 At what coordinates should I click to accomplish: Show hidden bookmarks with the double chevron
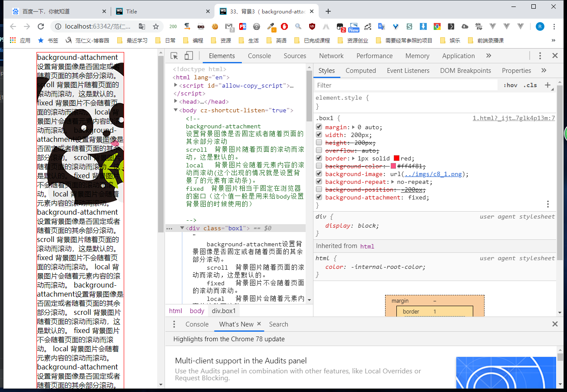click(x=554, y=40)
